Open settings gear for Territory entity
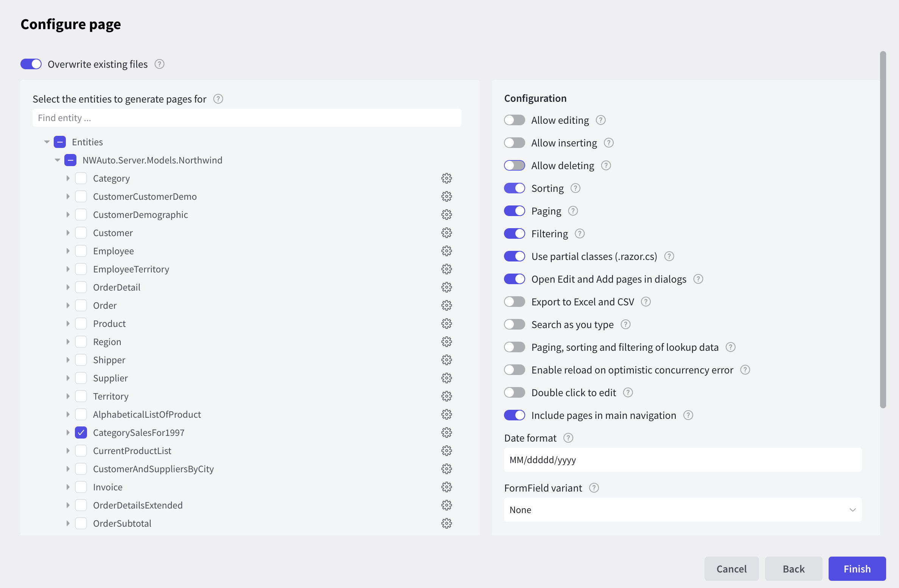Image resolution: width=899 pixels, height=588 pixels. pos(446,396)
